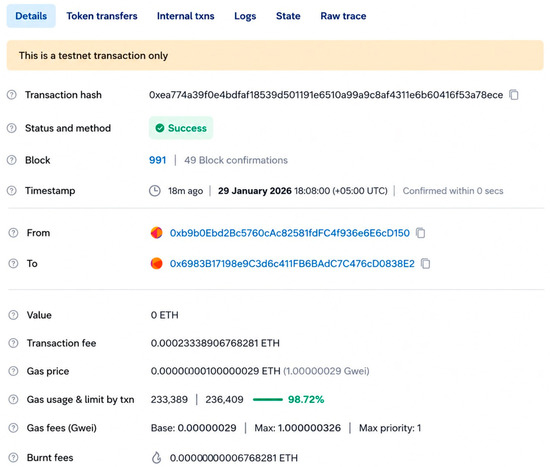Click help icon beside Status and method
This screenshot has height=467, width=550.
(x=12, y=128)
